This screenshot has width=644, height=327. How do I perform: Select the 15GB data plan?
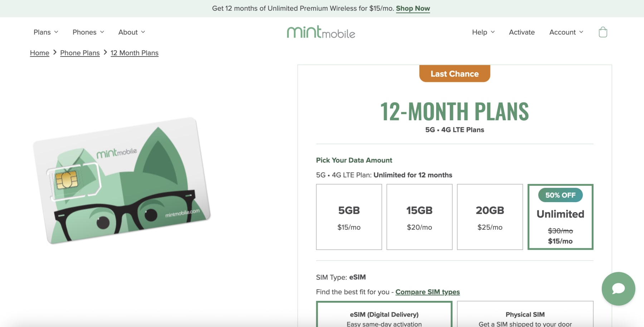point(419,217)
